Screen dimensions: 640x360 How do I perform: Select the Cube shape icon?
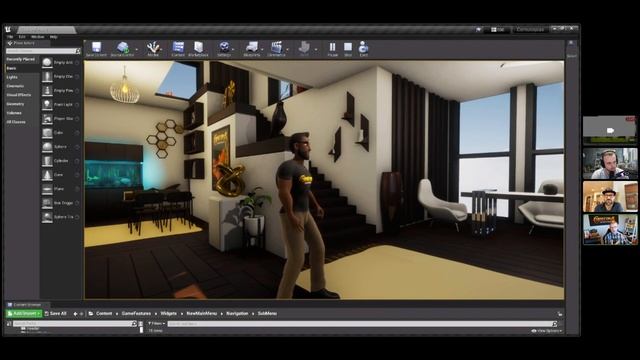(47, 133)
